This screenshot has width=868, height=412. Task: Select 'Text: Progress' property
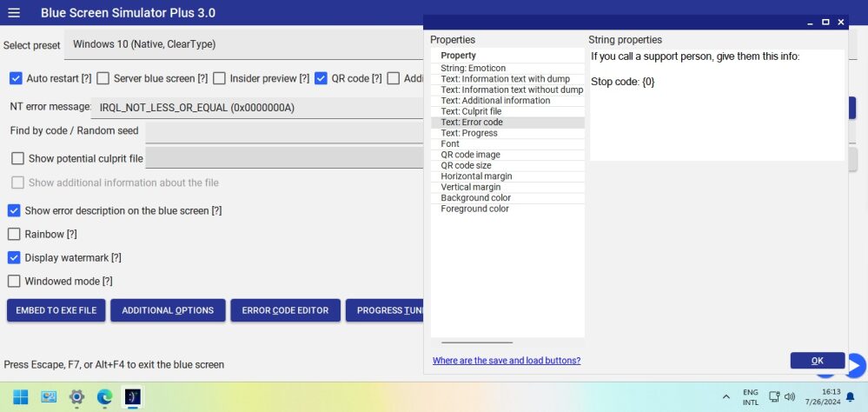pyautogui.click(x=507, y=133)
